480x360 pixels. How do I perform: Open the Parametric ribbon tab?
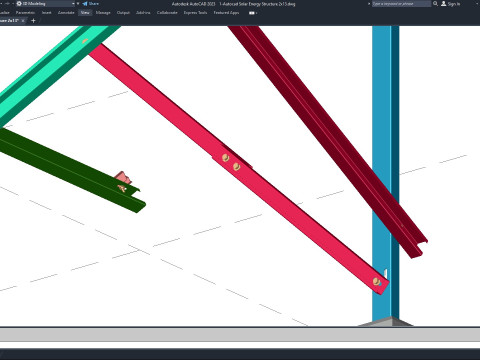(25, 13)
